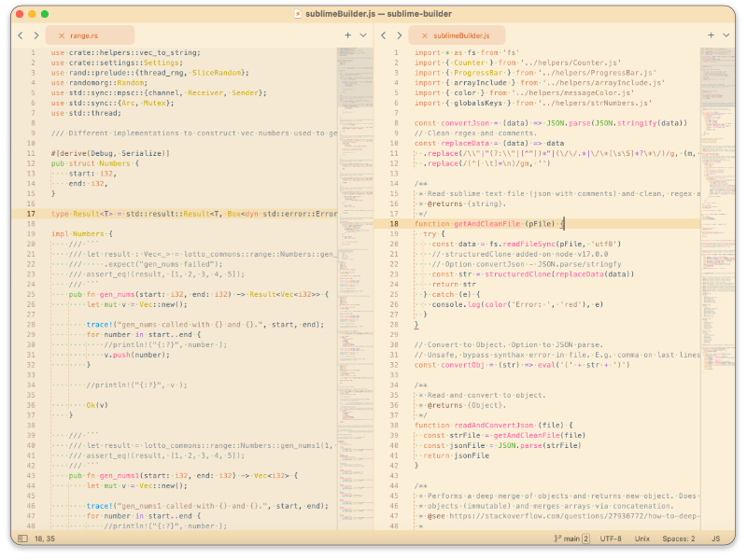Click 'v.push(number);' on line 31
This screenshot has width=747, height=560.
click(x=136, y=355)
